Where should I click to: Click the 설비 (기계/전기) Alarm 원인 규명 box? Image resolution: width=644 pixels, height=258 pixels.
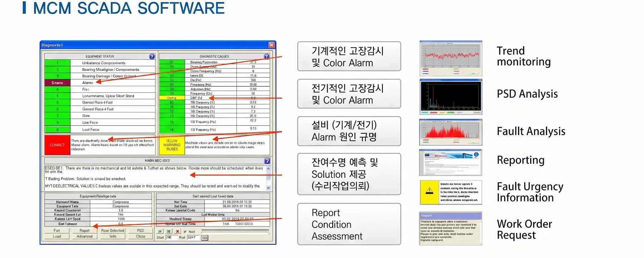pyautogui.click(x=349, y=131)
